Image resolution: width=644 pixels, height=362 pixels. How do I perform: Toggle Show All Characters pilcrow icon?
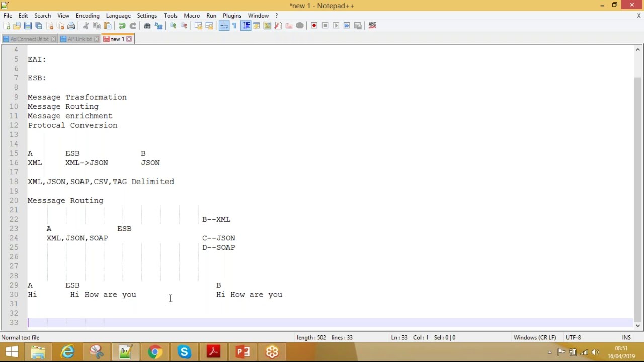click(234, 25)
